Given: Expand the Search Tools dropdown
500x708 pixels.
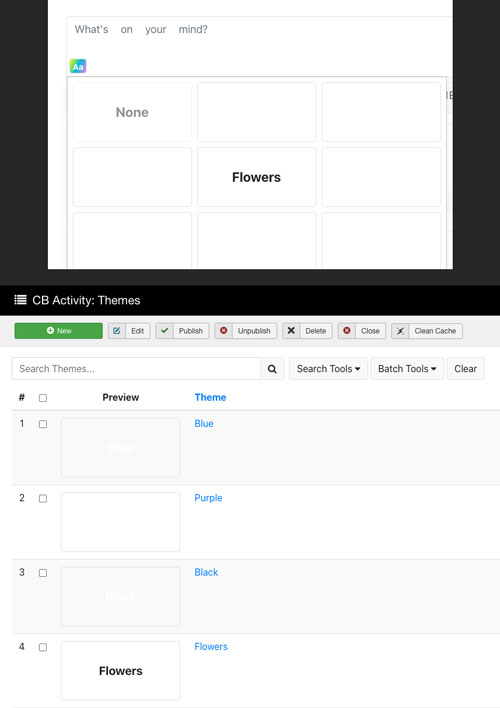Looking at the screenshot, I should point(328,369).
